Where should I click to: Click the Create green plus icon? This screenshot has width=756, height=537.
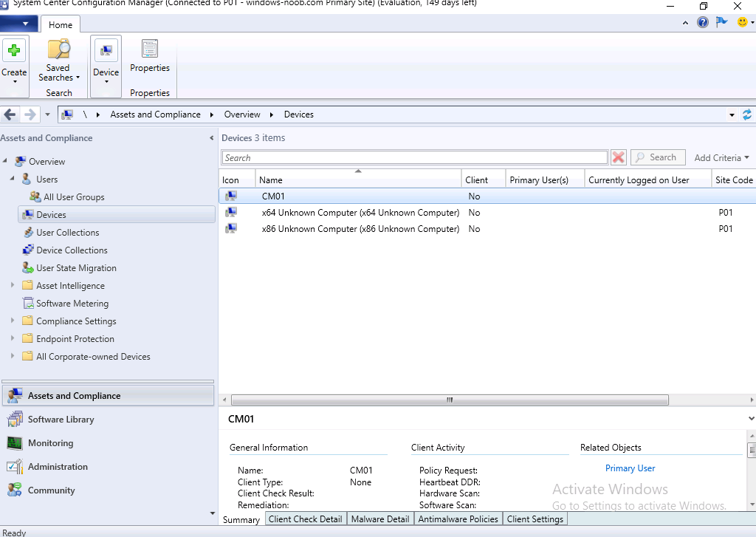click(x=14, y=50)
